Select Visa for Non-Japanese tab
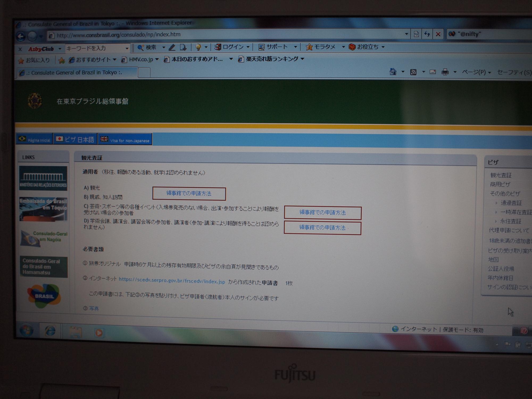532x399 pixels. [125, 140]
